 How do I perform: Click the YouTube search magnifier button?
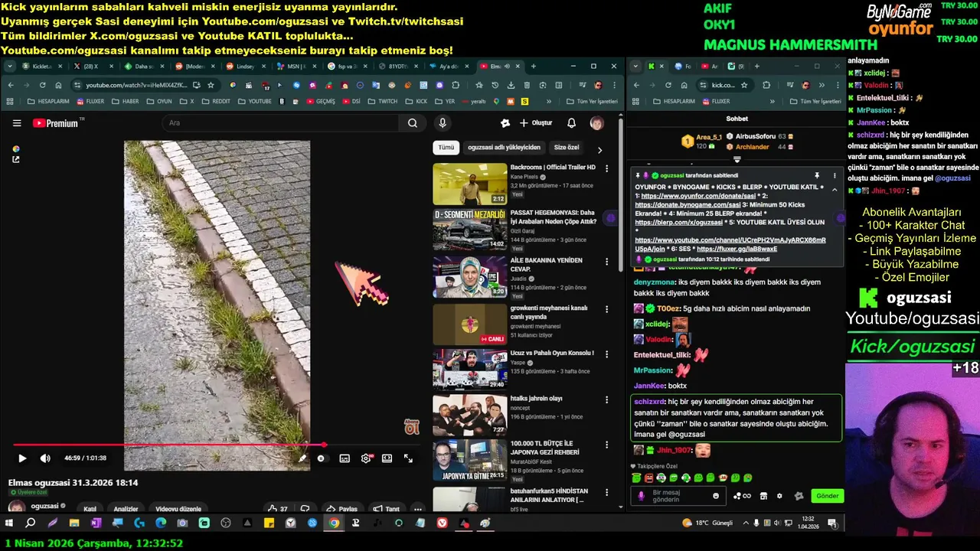[412, 123]
